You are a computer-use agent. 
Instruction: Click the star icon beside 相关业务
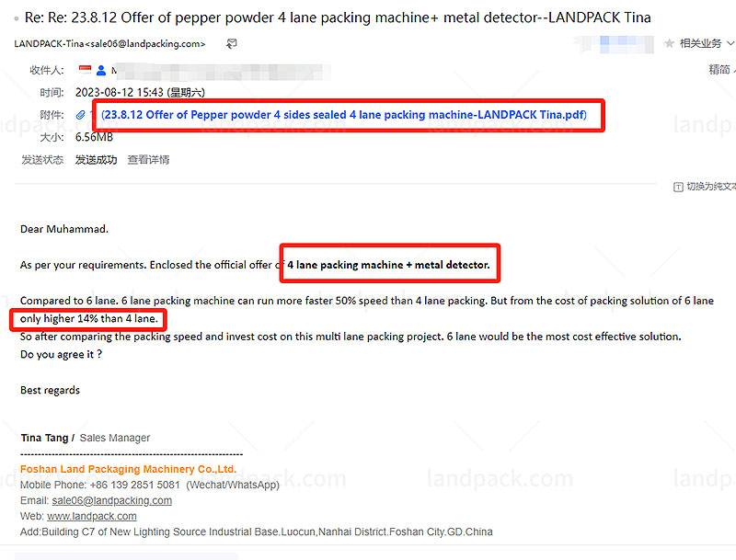(x=670, y=43)
